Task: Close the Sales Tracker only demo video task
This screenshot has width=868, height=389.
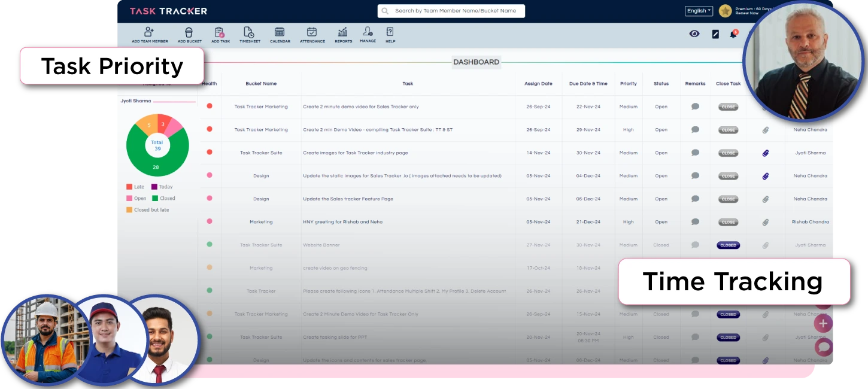Action: (728, 107)
